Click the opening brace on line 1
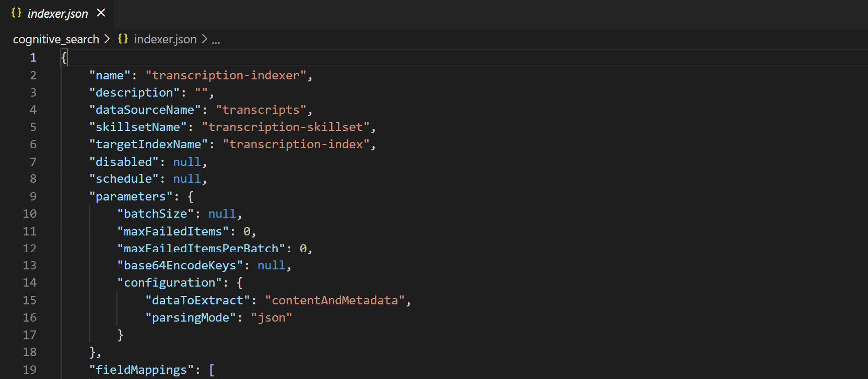The height and width of the screenshot is (379, 868). pyautogui.click(x=64, y=57)
